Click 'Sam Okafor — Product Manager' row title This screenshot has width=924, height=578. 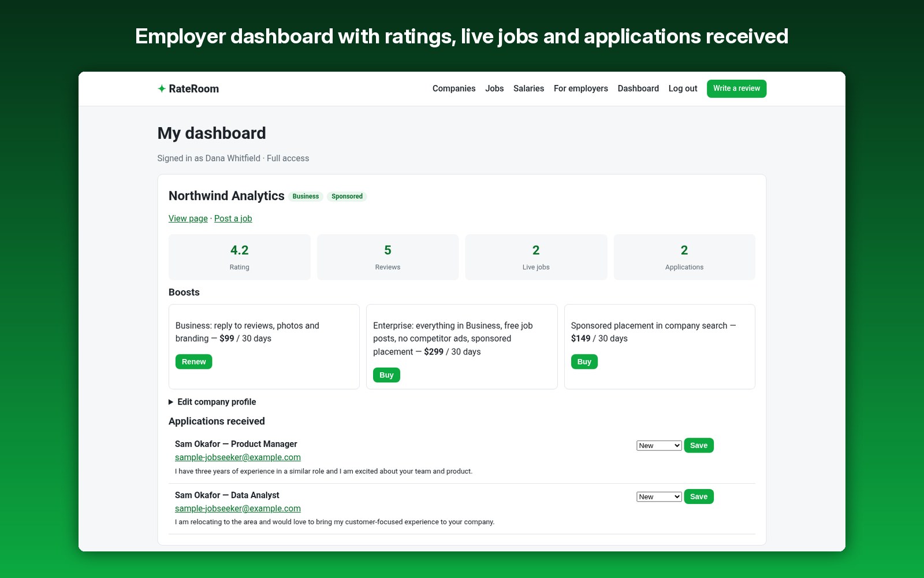point(236,444)
